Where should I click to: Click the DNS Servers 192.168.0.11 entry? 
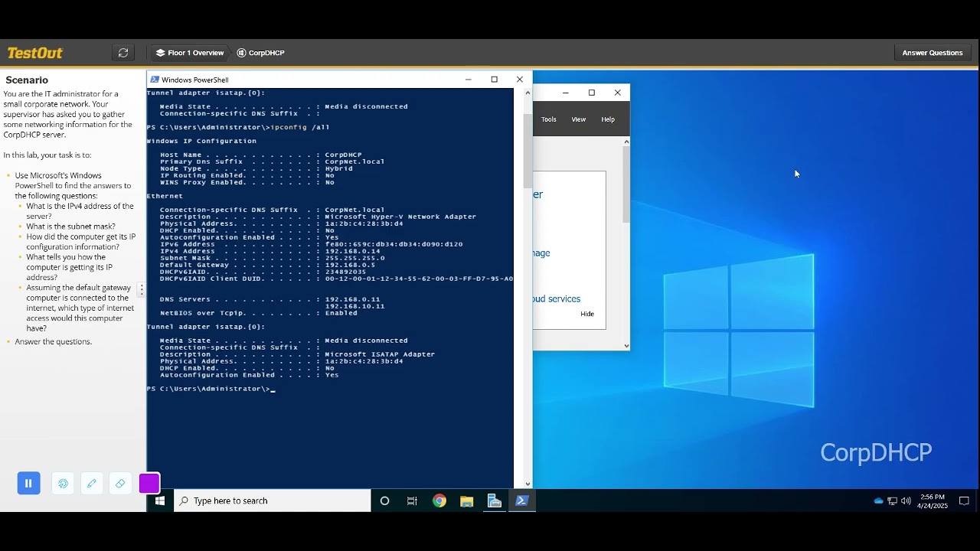pyautogui.click(x=352, y=299)
